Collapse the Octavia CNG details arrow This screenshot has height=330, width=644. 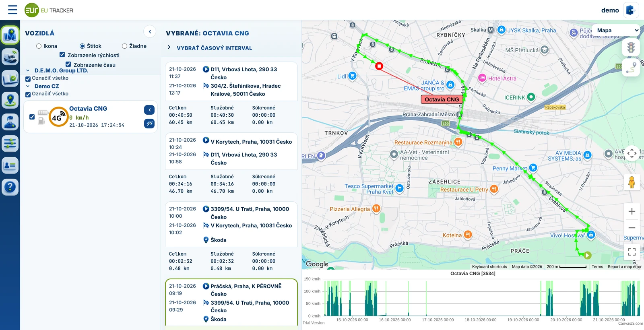pyautogui.click(x=149, y=109)
